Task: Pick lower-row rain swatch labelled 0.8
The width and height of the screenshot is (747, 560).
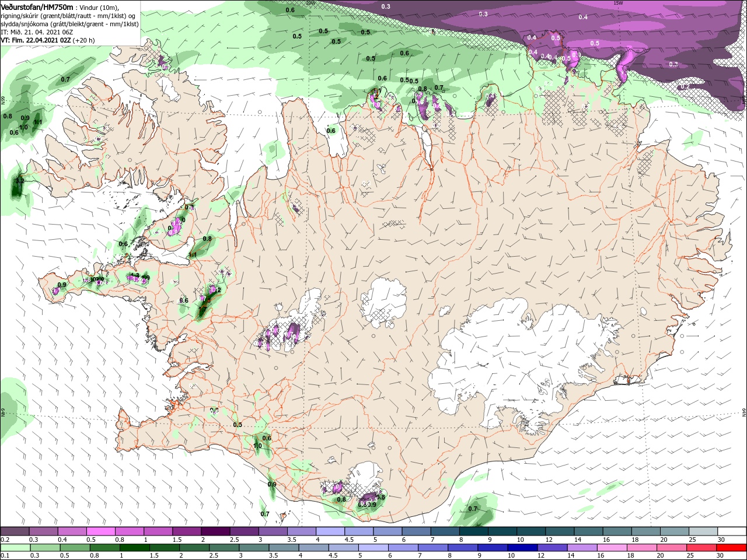Action: pos(104,548)
